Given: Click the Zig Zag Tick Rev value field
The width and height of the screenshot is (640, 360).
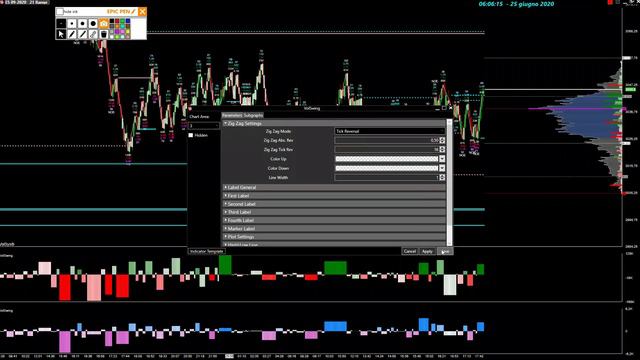Looking at the screenshot, I should click(387, 149).
